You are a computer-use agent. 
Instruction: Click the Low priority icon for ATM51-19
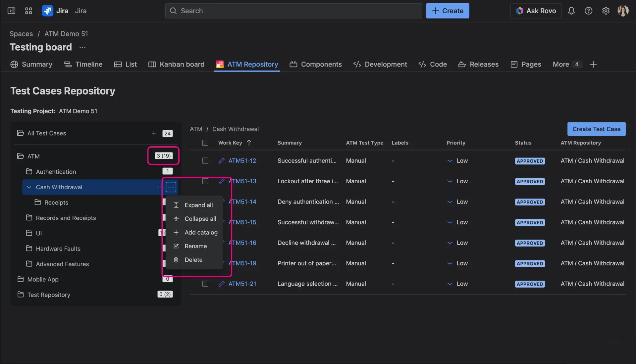coord(450,263)
